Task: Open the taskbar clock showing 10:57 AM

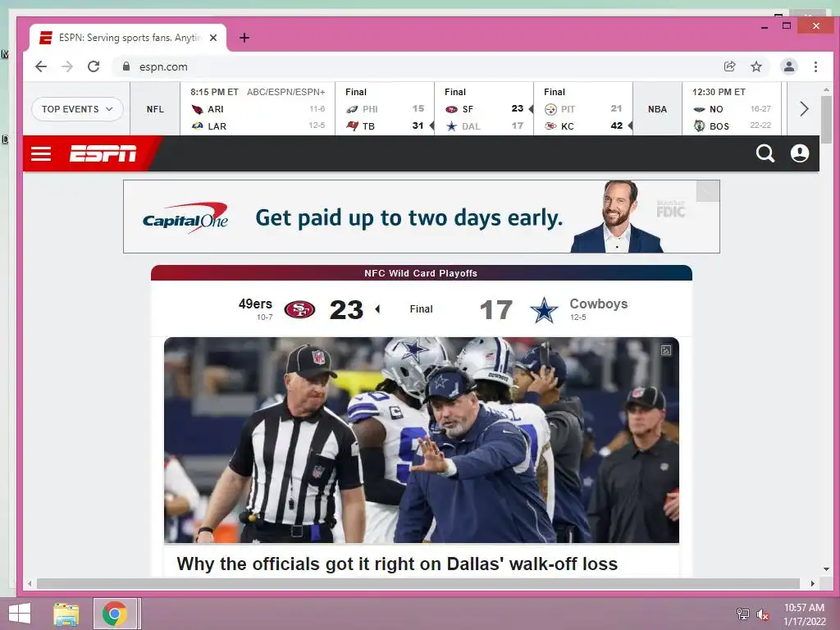Action: (804, 614)
